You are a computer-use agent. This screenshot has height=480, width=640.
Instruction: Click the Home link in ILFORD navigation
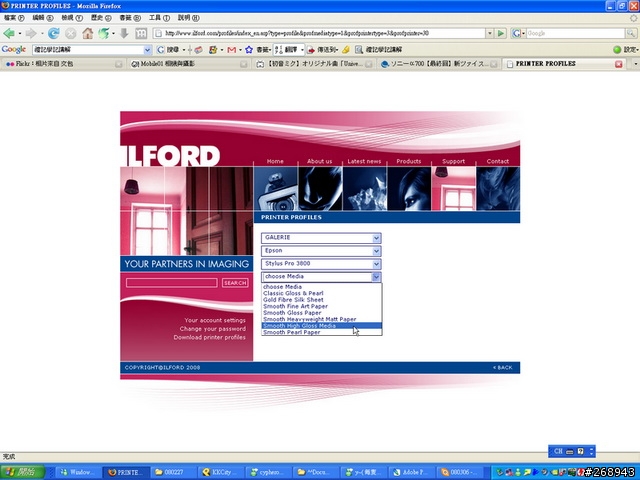point(275,161)
